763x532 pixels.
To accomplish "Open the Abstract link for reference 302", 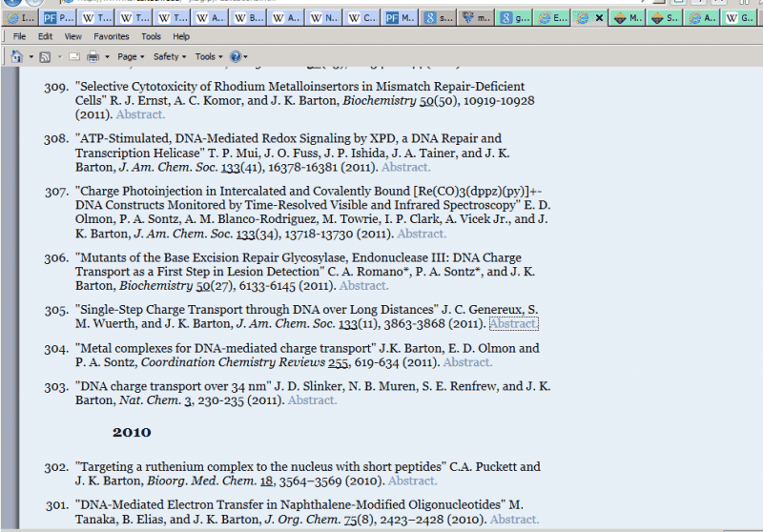I will click(413, 481).
